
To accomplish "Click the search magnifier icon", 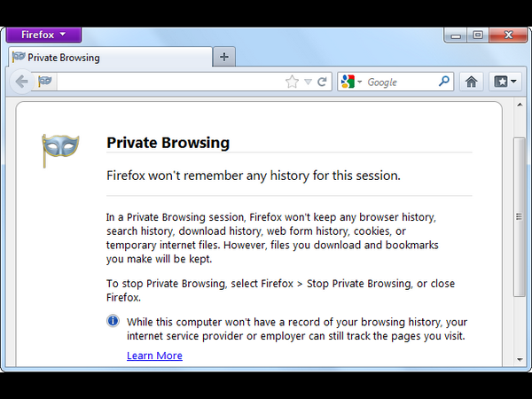I will 445,82.
